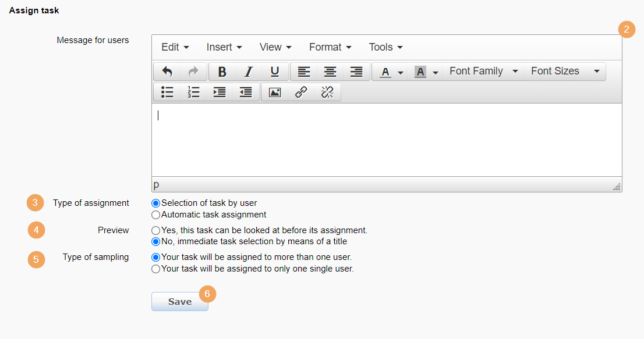This screenshot has width=644, height=339.
Task: Open the Font Family dropdown
Action: pos(483,72)
